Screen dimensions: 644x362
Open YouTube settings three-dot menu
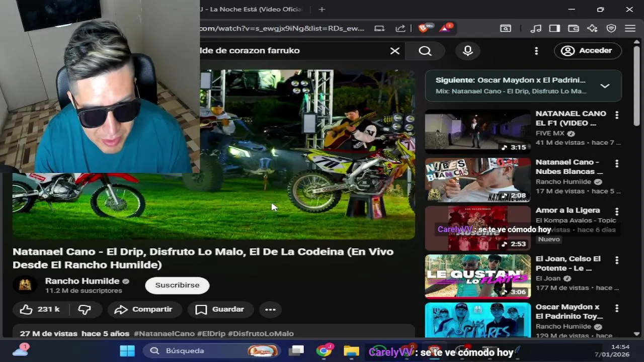pyautogui.click(x=536, y=51)
